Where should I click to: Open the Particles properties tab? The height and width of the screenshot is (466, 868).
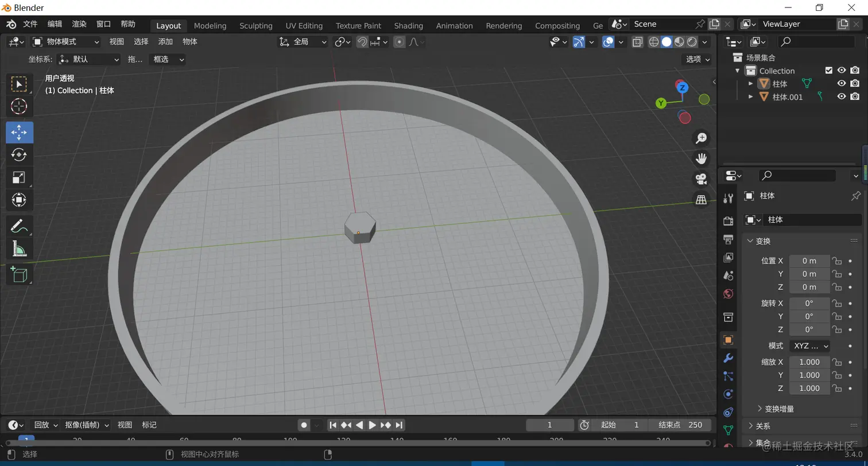pos(728,376)
